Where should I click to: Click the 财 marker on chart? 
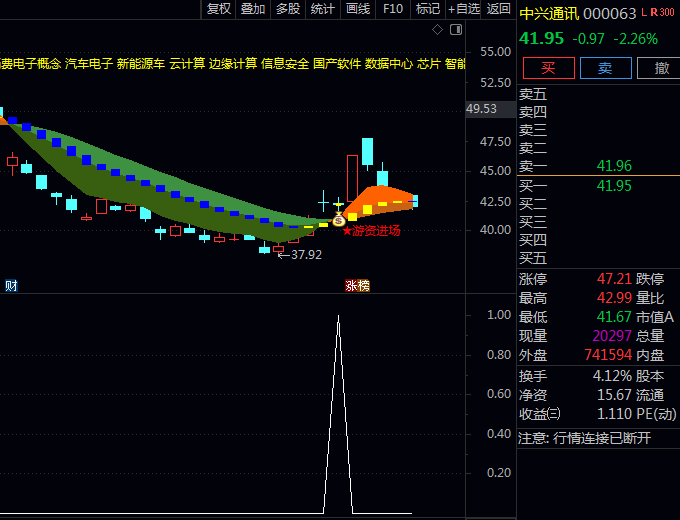[x=11, y=286]
